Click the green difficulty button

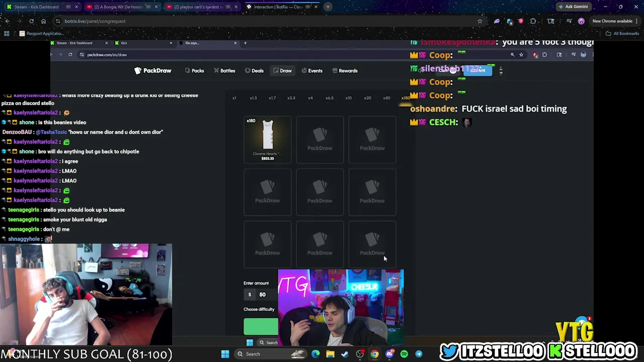pyautogui.click(x=261, y=327)
